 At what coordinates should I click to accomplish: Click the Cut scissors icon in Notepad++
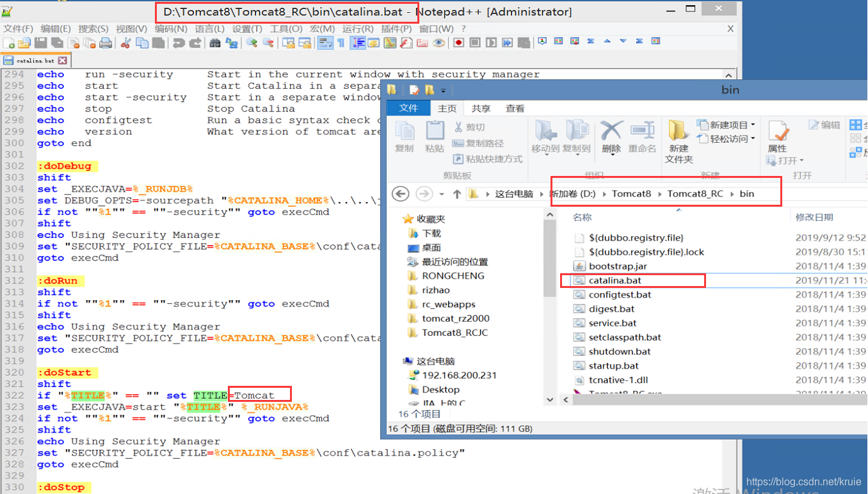pyautogui.click(x=125, y=43)
